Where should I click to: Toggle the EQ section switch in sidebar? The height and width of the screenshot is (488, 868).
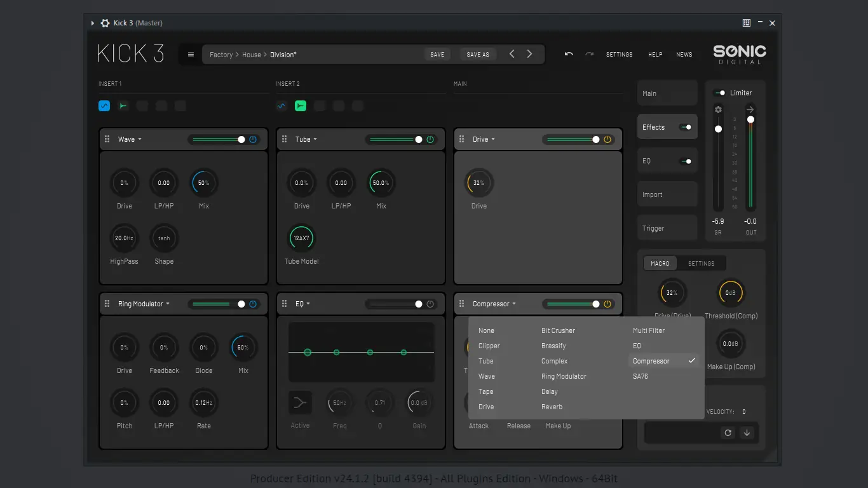[x=686, y=161]
